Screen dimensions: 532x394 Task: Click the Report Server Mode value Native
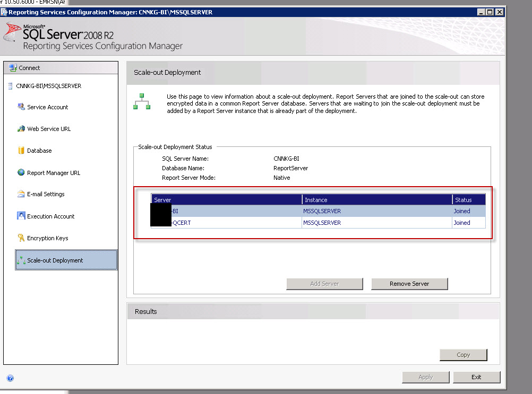[x=281, y=178]
